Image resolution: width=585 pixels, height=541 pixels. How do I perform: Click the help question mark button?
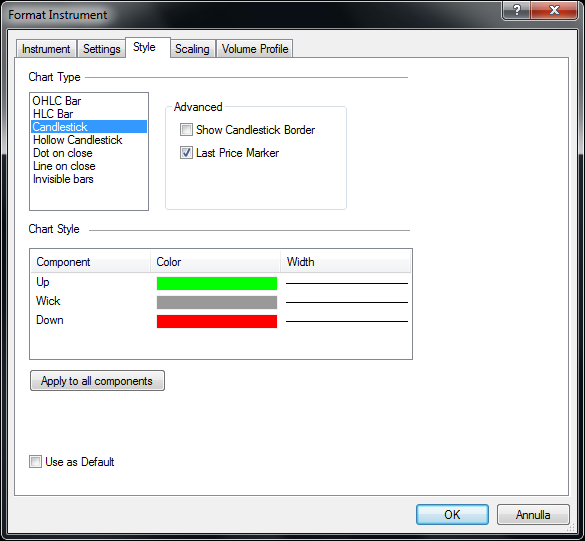516,10
